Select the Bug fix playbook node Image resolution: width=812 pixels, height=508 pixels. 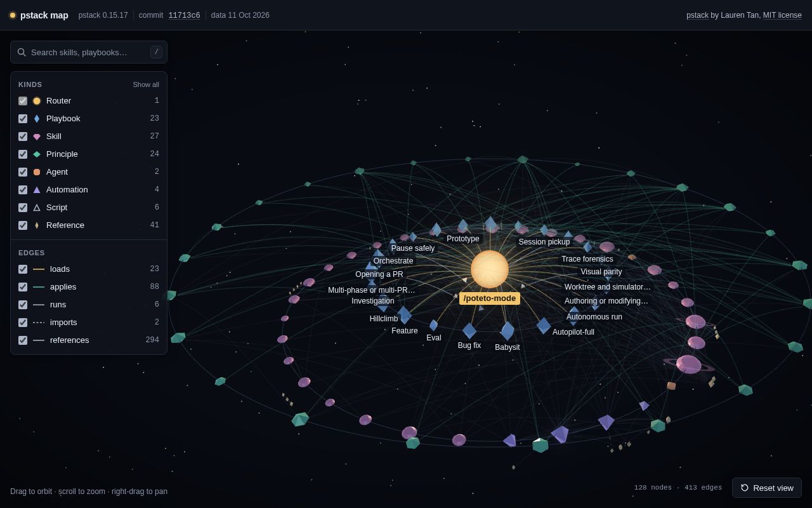[x=469, y=330]
